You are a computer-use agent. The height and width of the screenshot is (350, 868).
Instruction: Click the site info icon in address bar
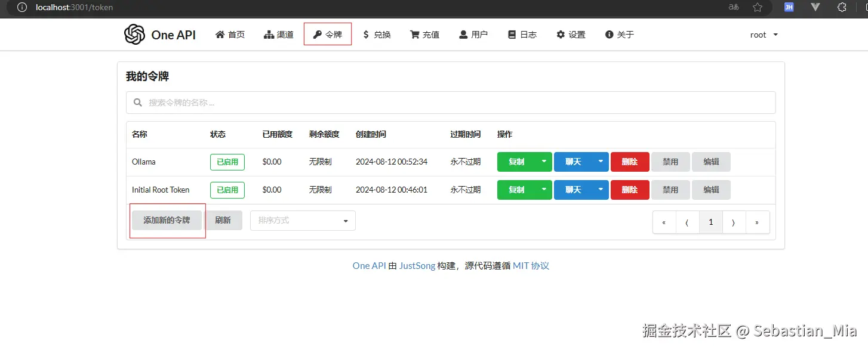click(x=22, y=8)
